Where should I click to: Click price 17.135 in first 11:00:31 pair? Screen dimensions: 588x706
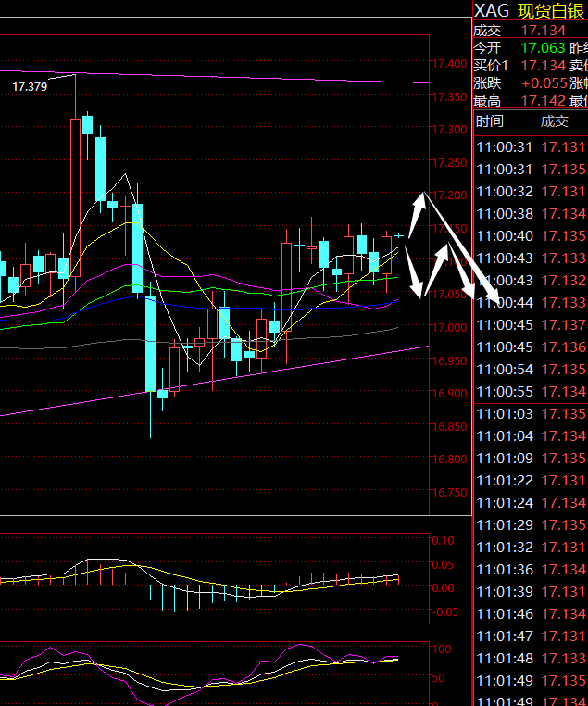[x=564, y=170]
